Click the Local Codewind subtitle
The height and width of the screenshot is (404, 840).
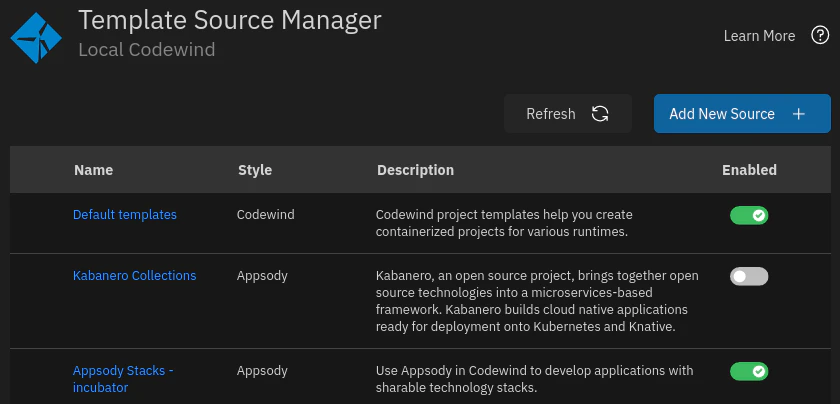pyautogui.click(x=147, y=49)
